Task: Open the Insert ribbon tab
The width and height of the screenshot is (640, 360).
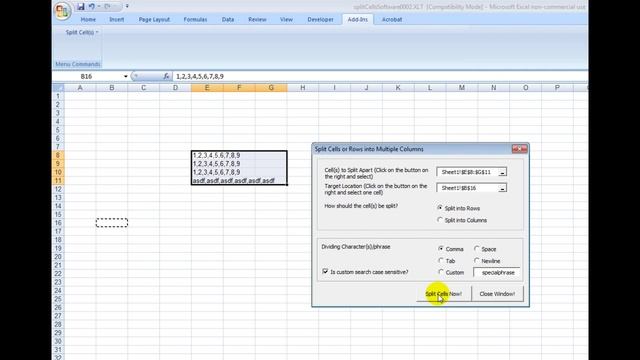Action: pos(117,20)
